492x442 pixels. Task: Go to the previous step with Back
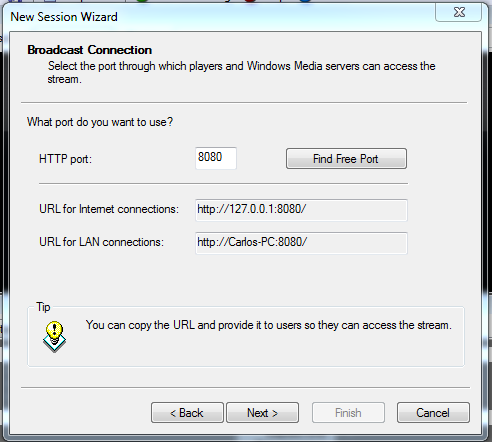pos(187,413)
